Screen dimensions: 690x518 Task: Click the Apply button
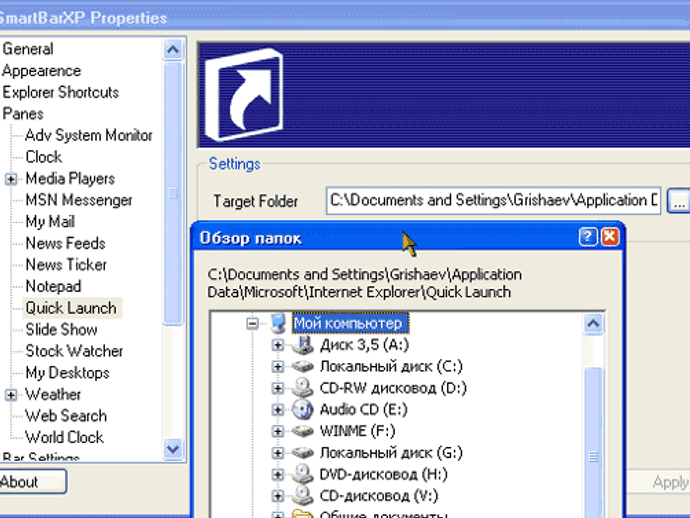click(658, 482)
